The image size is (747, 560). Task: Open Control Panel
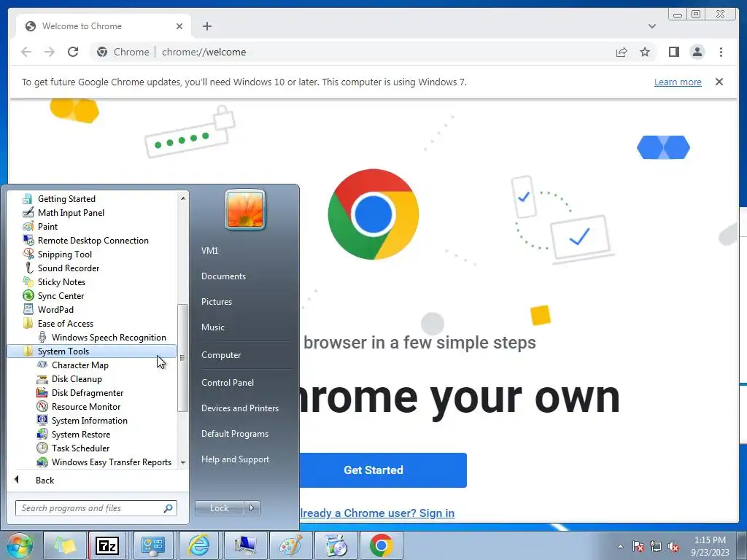[x=228, y=382]
